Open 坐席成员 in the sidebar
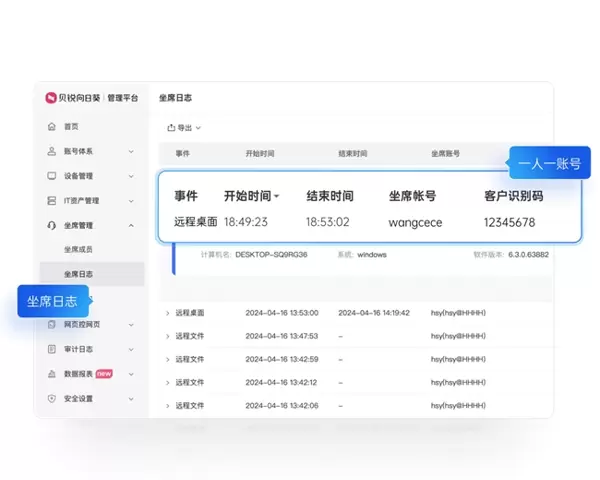 (x=77, y=249)
